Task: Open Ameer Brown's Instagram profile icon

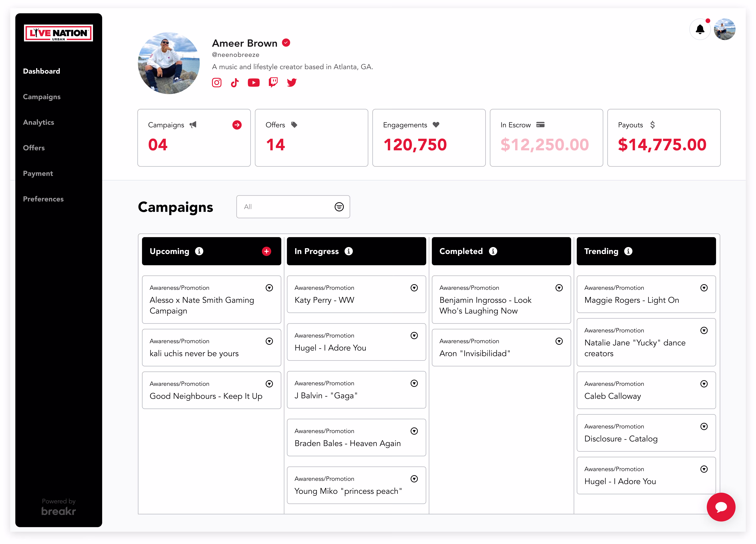Action: pos(217,82)
